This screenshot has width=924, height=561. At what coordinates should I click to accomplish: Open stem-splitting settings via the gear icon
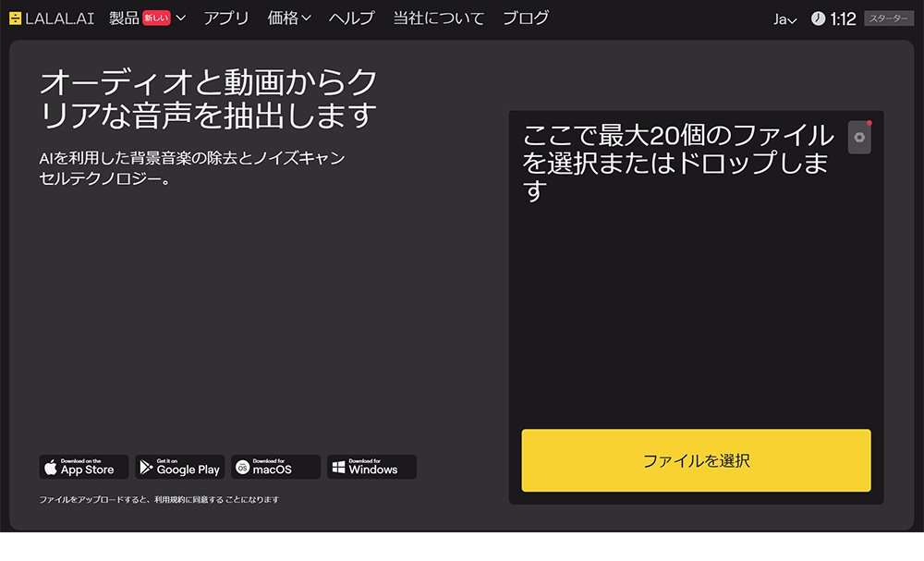[858, 137]
